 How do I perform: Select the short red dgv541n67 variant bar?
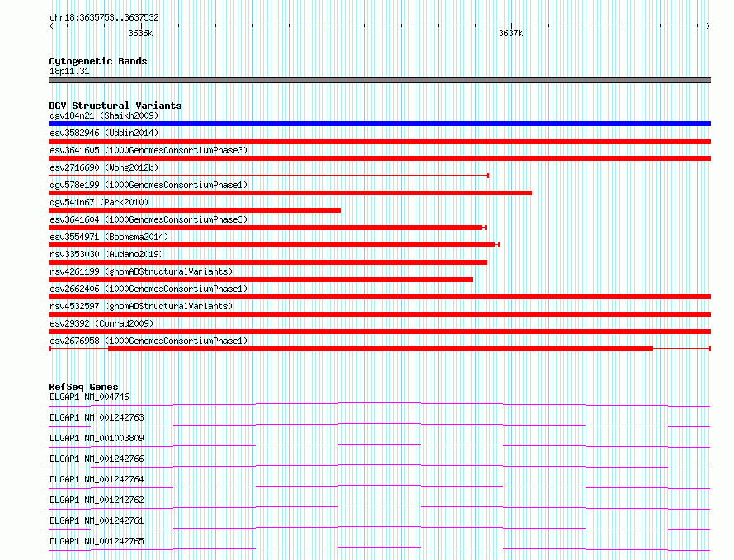[x=195, y=210]
